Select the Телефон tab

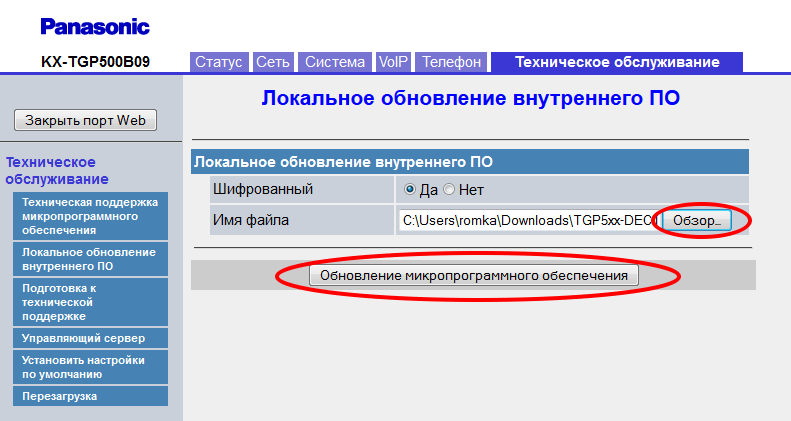pyautogui.click(x=451, y=62)
